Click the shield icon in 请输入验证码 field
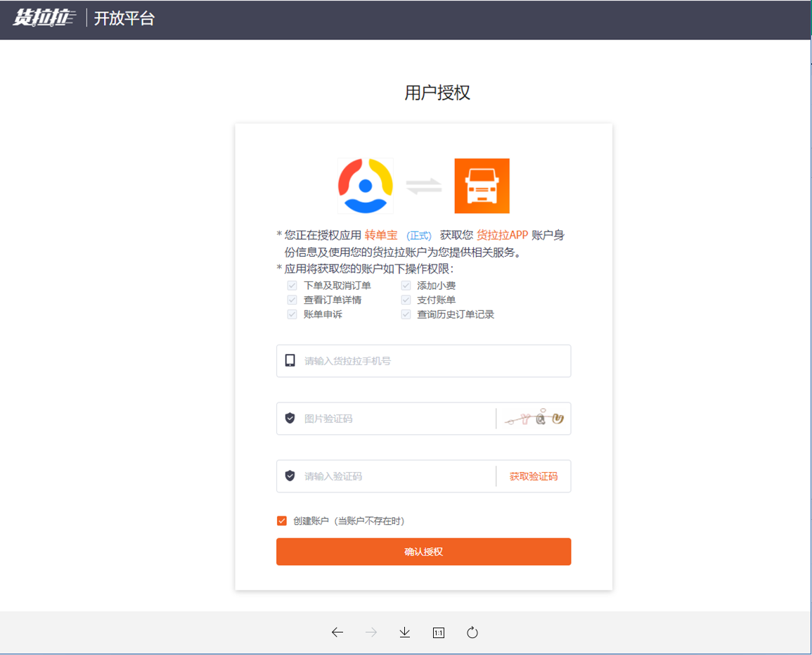 [290, 476]
